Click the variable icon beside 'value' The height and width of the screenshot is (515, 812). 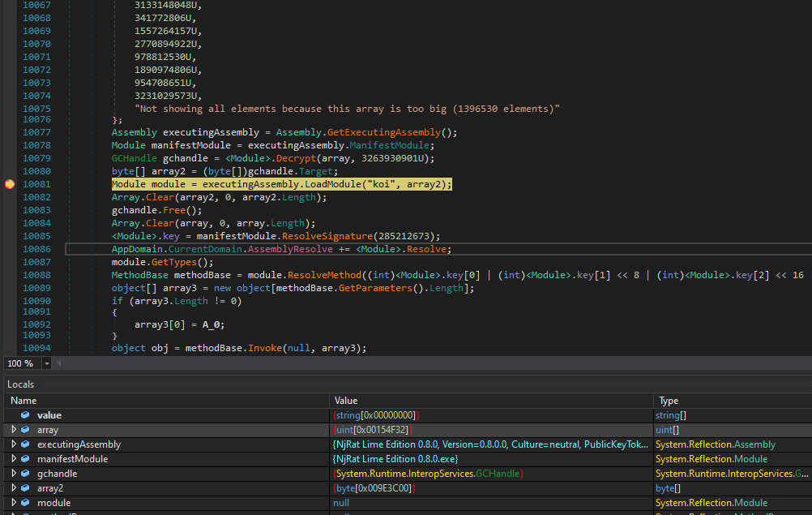pos(25,415)
